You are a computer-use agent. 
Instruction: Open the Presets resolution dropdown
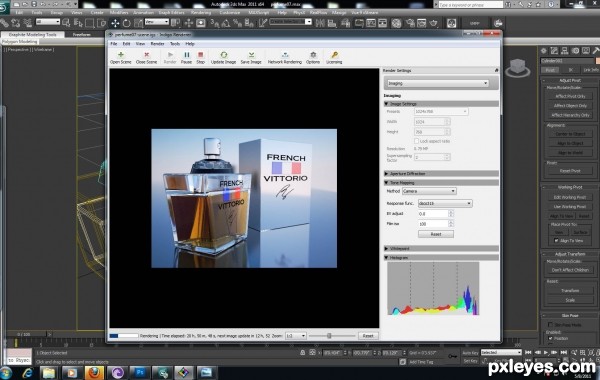pos(441,111)
